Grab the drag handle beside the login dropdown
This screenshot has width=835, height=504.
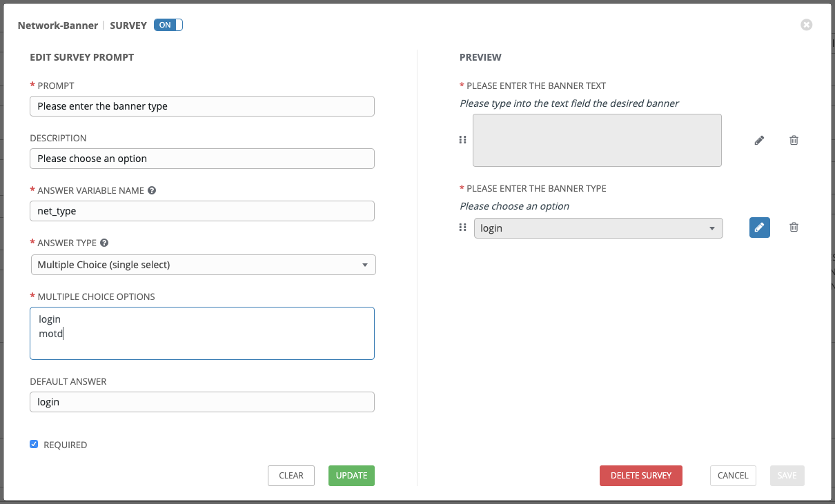[463, 227]
